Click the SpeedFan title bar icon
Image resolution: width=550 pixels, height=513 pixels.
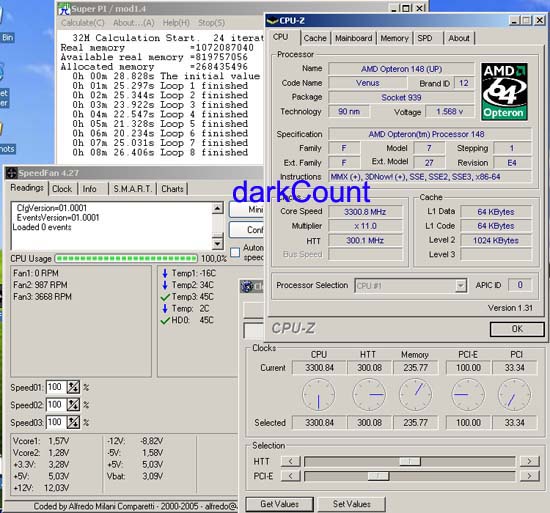pos(11,173)
